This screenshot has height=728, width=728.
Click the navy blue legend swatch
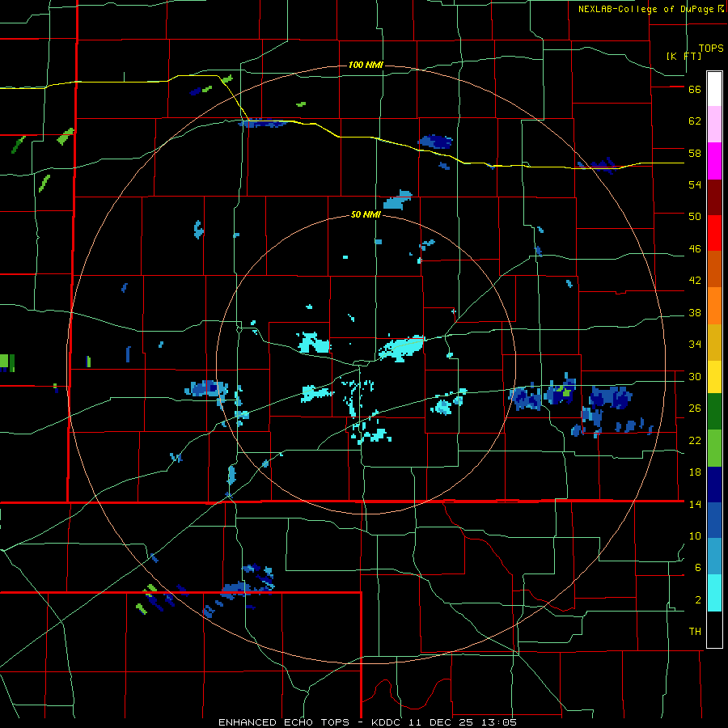[x=714, y=485]
